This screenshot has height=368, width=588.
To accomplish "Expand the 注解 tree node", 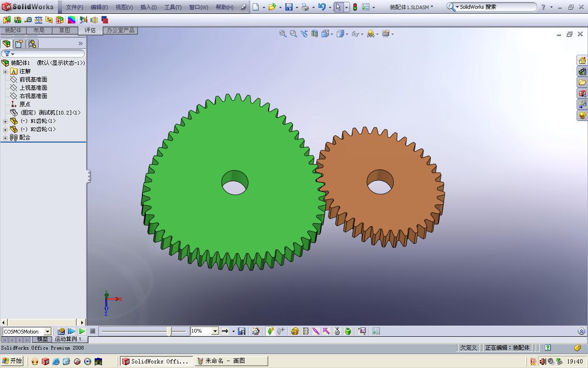I will 5,71.
